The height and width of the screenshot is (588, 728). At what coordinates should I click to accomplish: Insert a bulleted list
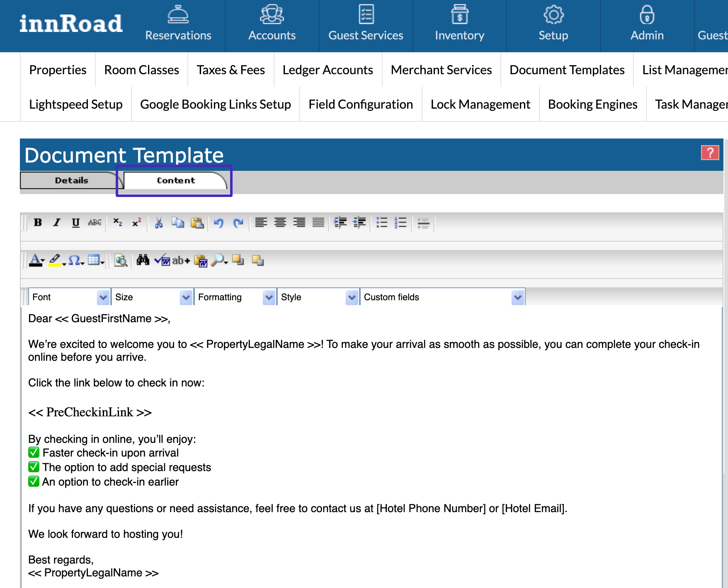click(x=381, y=223)
